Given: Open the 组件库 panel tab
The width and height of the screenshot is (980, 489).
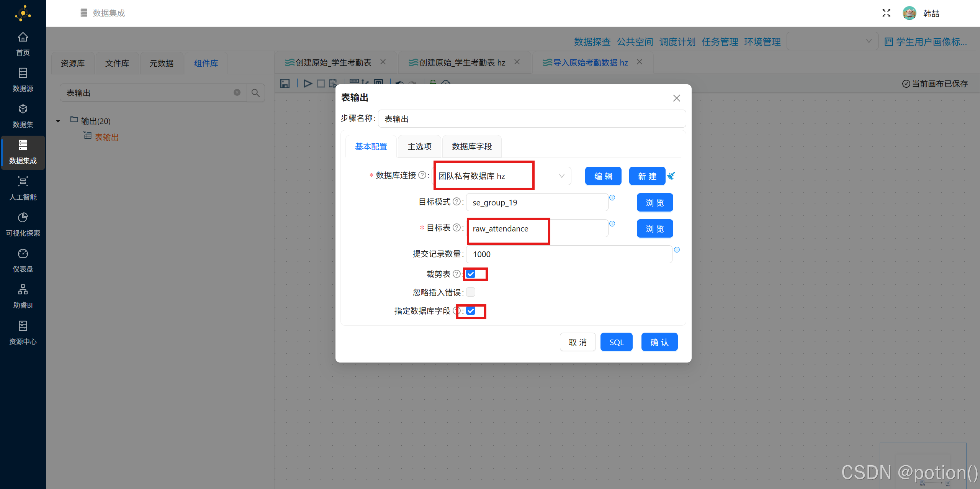Looking at the screenshot, I should 206,63.
